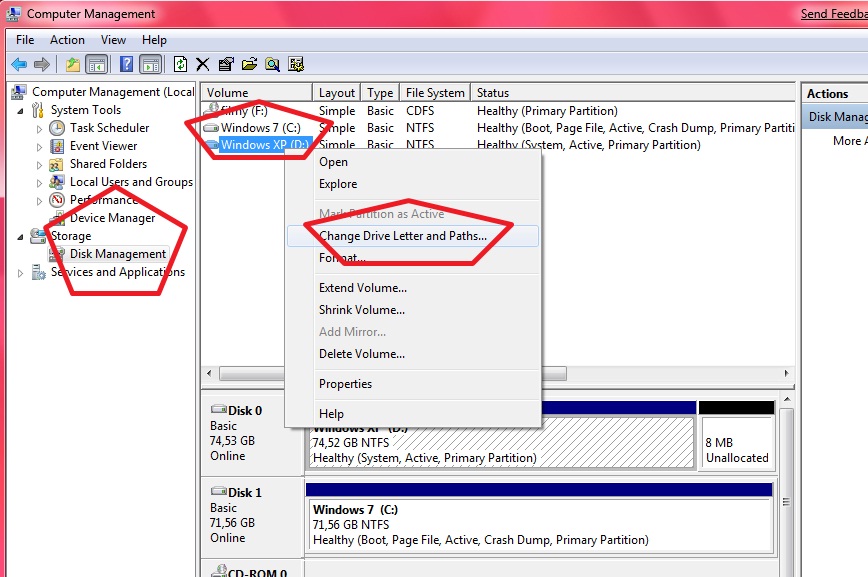Viewport: 868px width, 577px height.
Task: Click the Performance monitor icon
Action: tap(57, 200)
